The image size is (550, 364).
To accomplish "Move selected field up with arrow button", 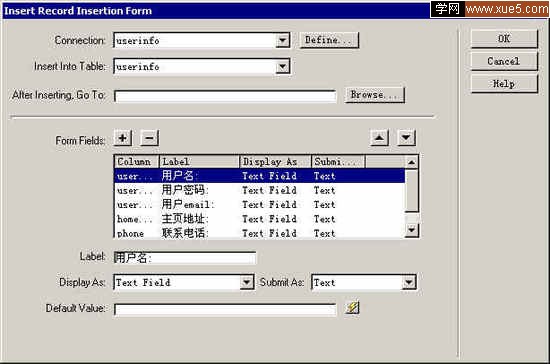I will coord(379,137).
